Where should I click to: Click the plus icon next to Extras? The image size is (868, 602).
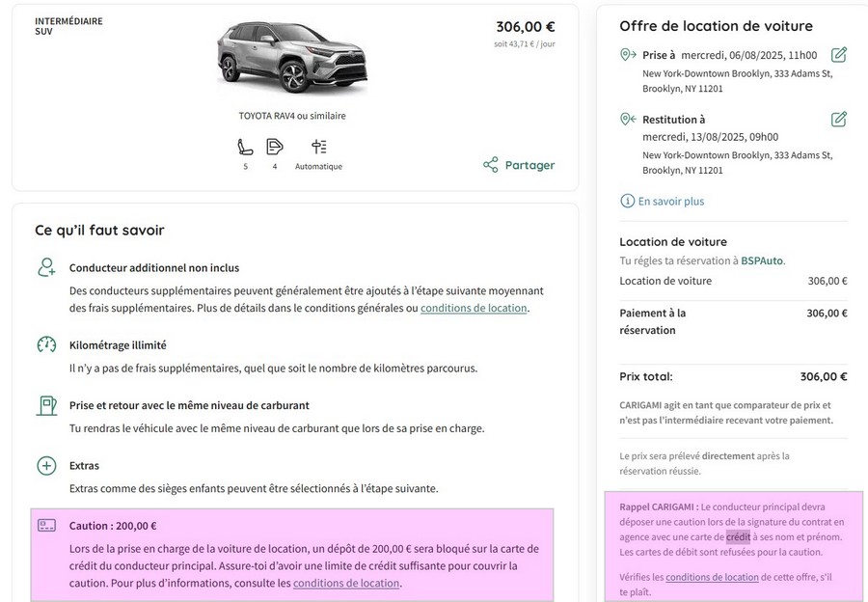point(45,465)
